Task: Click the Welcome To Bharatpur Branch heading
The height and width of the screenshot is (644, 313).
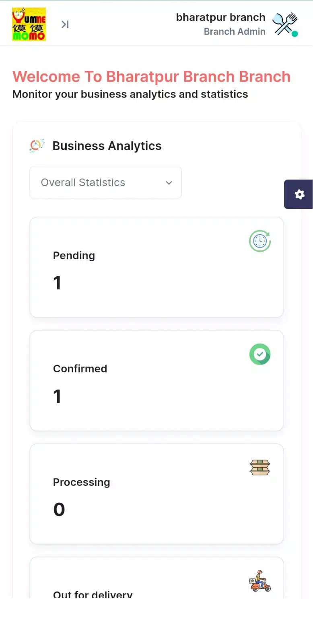Action: click(151, 76)
